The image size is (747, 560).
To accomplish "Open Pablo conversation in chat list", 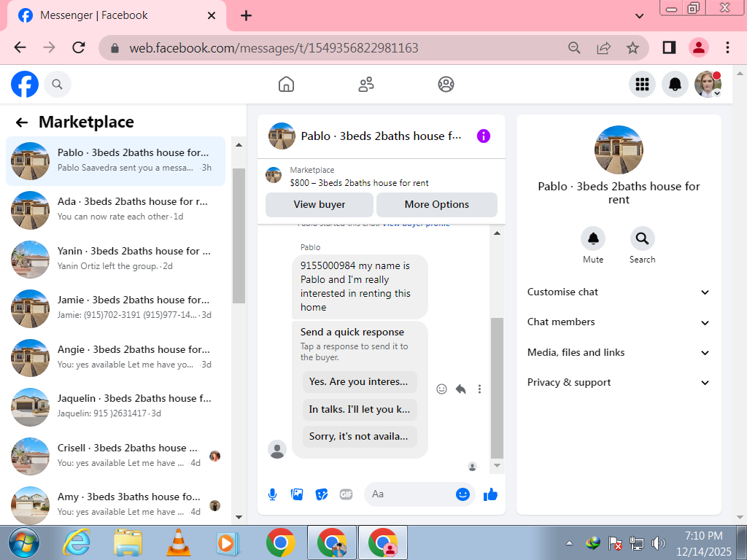I will (115, 161).
